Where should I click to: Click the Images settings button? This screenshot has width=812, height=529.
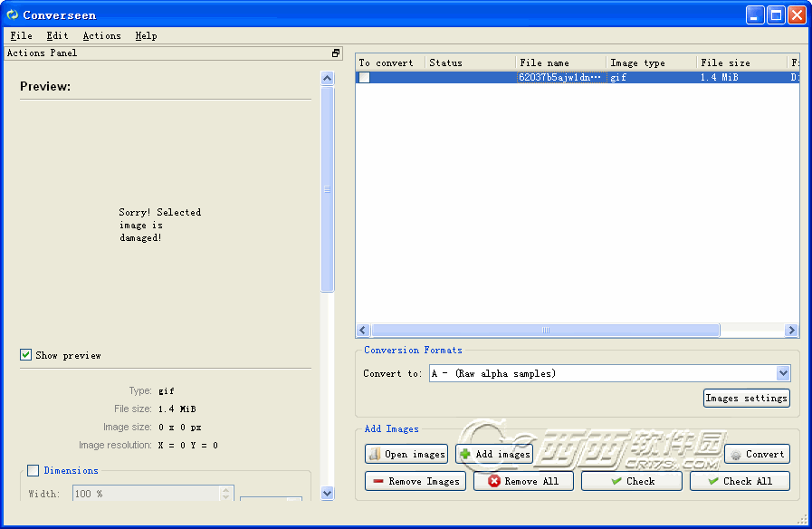click(x=746, y=399)
